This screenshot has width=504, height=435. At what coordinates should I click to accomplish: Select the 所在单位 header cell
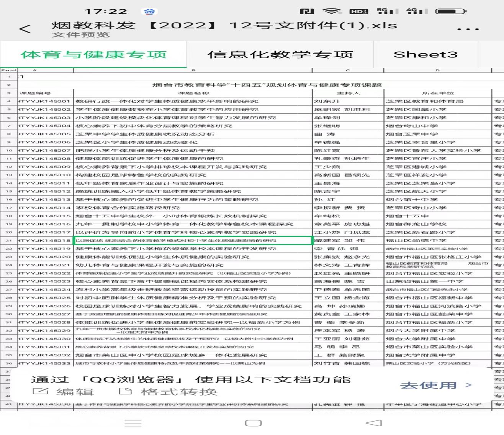[438, 93]
